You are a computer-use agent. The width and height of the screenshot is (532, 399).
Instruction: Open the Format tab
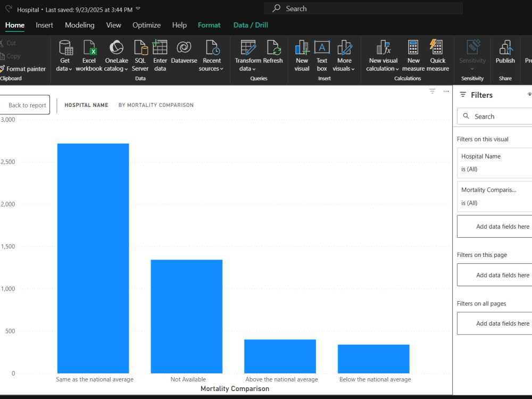[209, 25]
